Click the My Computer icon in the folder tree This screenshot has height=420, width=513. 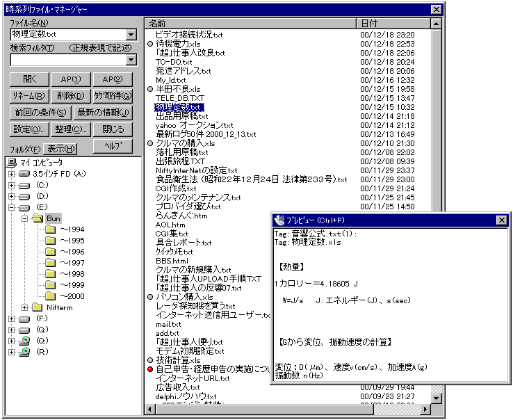pyautogui.click(x=12, y=163)
